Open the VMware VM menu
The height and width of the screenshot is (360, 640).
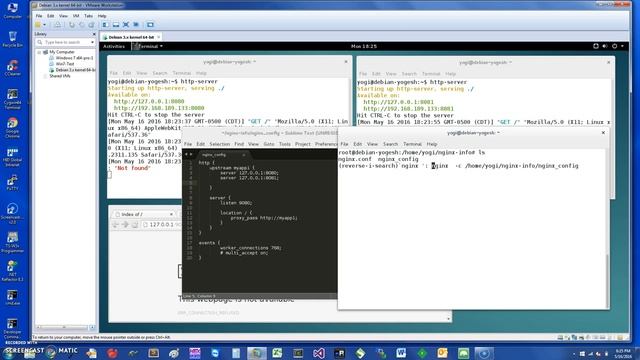coord(76,16)
